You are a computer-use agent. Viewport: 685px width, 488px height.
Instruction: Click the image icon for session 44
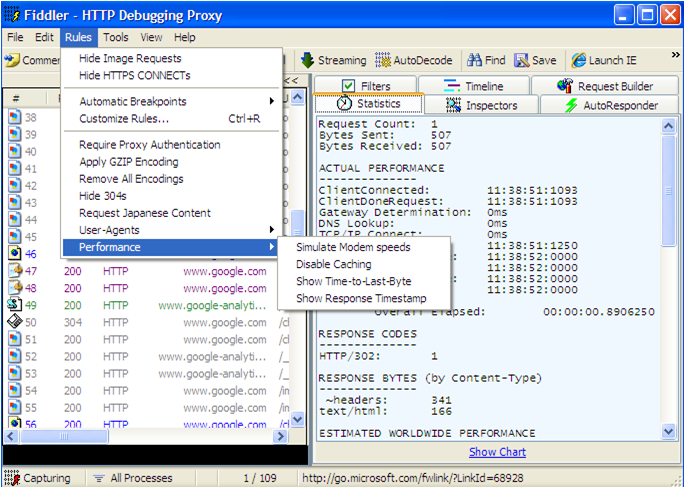tap(15, 220)
